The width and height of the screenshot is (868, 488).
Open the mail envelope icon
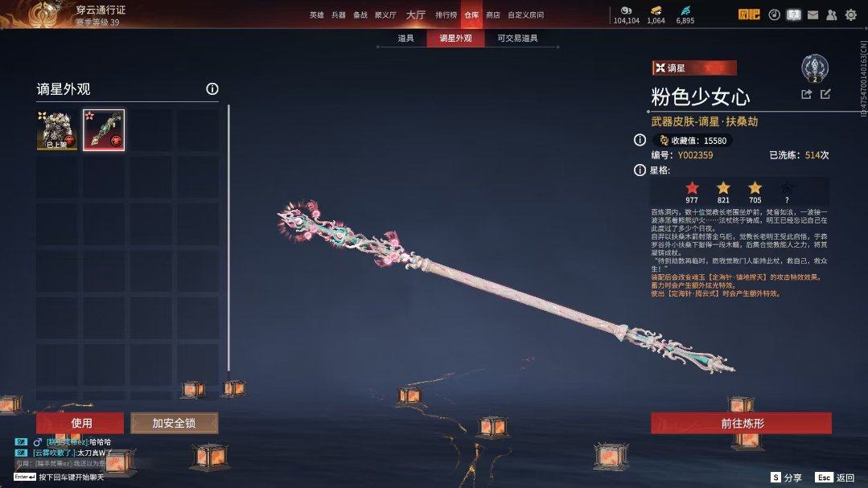(812, 15)
